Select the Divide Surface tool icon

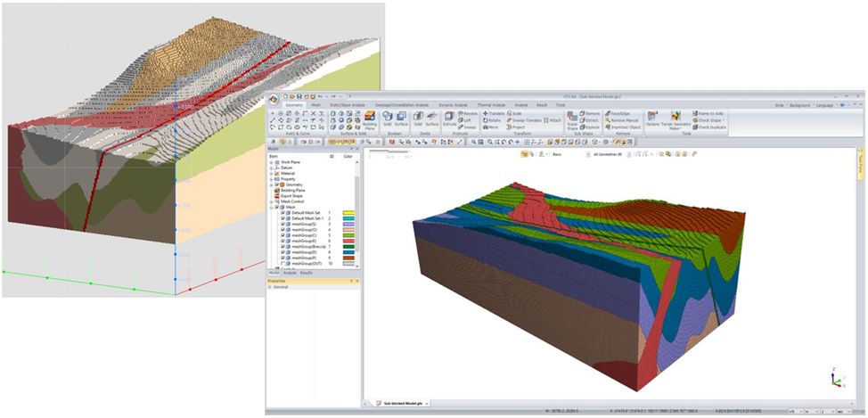431,119
